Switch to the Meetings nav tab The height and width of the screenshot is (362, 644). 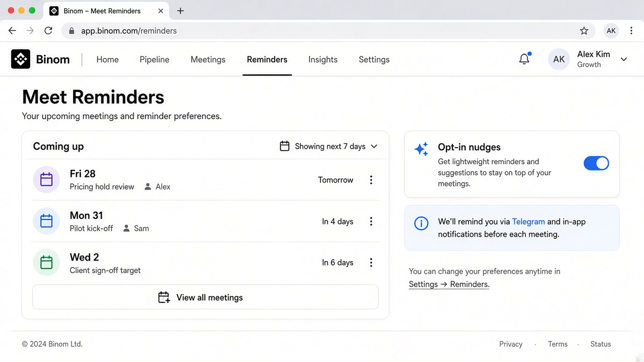[x=208, y=59]
